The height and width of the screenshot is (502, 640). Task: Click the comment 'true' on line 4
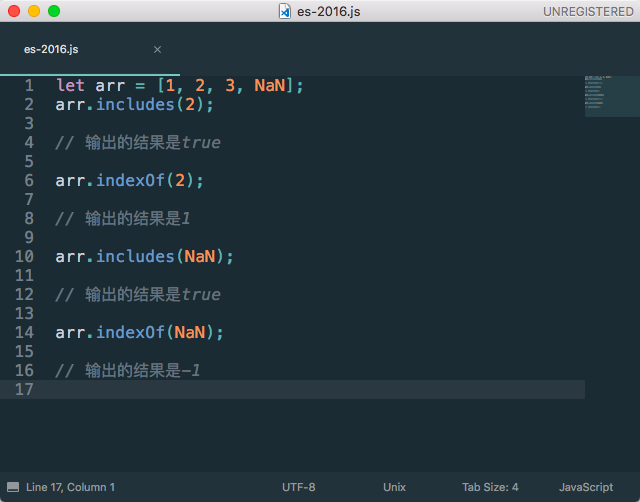[x=201, y=143]
